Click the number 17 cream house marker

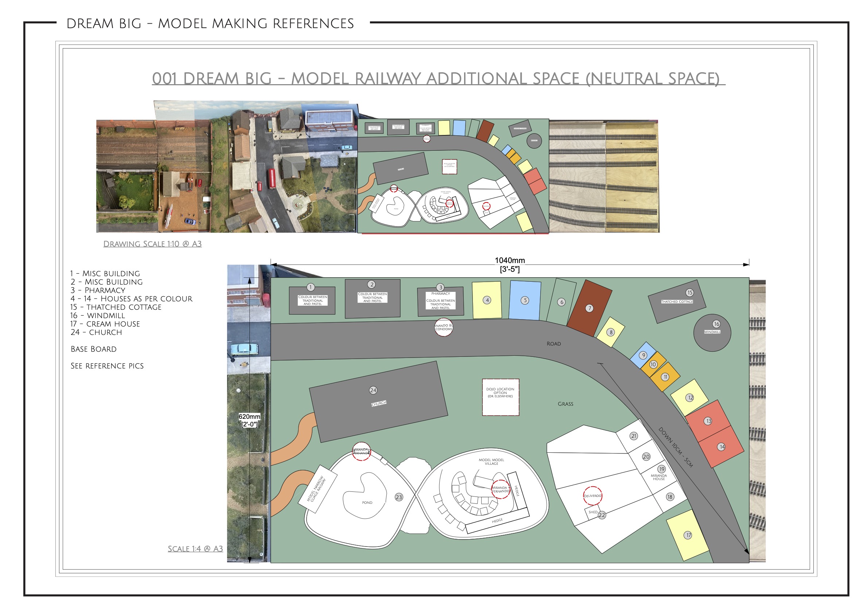(688, 535)
